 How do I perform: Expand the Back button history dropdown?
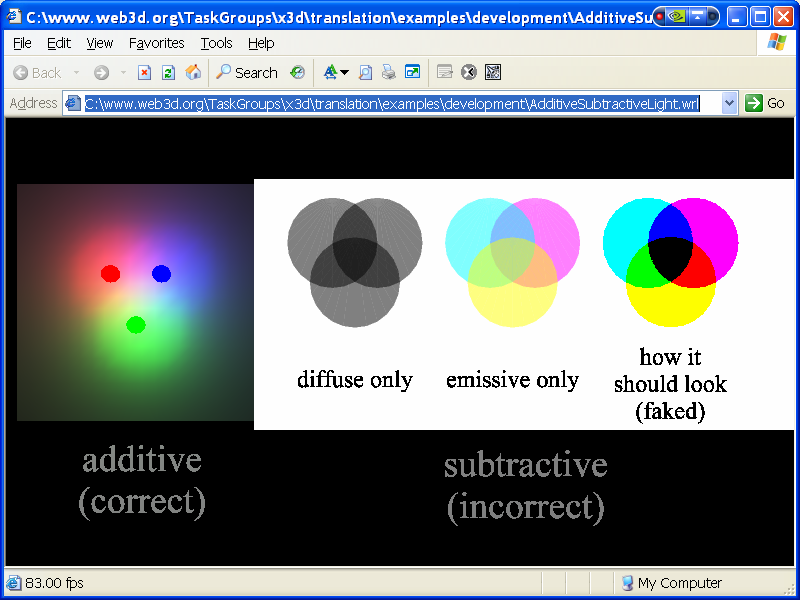coord(75,72)
